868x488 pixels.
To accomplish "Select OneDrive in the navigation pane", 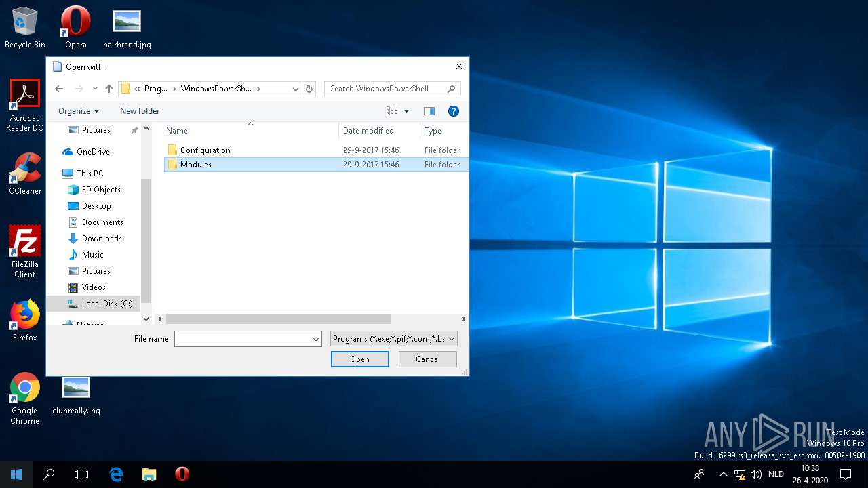I will point(93,152).
